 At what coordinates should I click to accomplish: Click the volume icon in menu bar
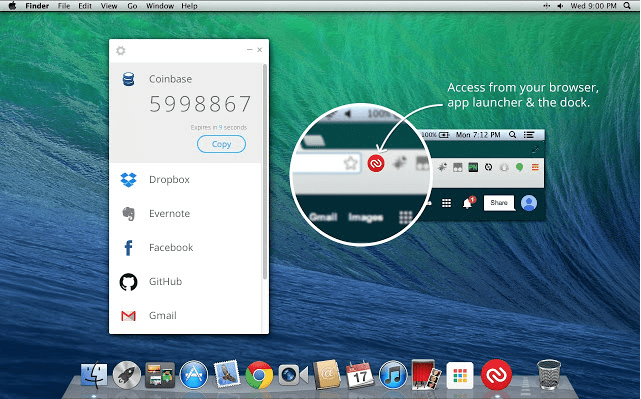[x=560, y=6]
